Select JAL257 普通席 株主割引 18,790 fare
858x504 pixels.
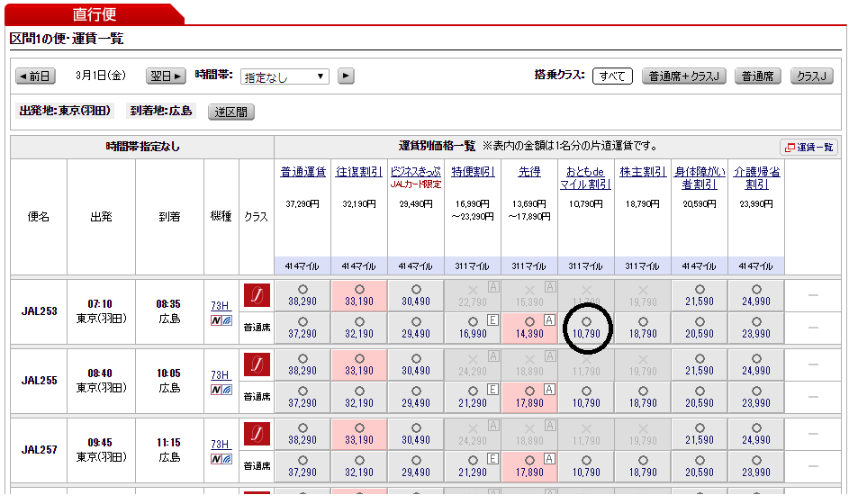point(643,466)
